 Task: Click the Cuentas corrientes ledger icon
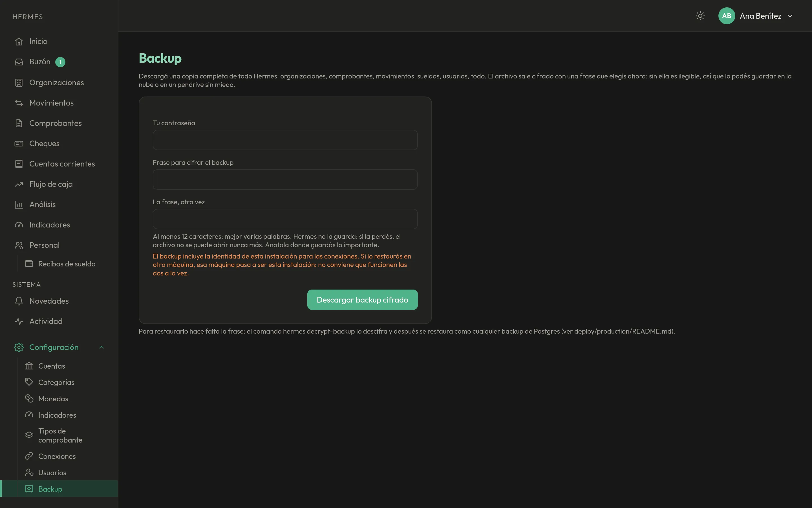click(x=19, y=164)
